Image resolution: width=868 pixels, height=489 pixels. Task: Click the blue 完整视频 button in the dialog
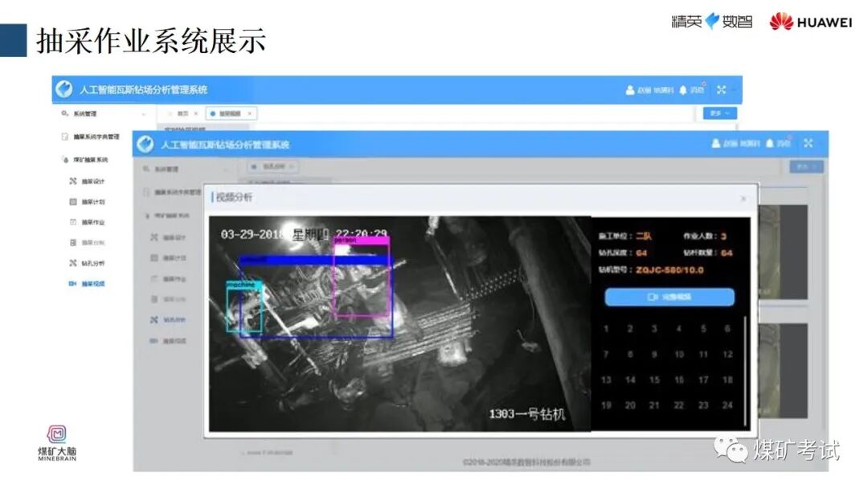click(669, 297)
